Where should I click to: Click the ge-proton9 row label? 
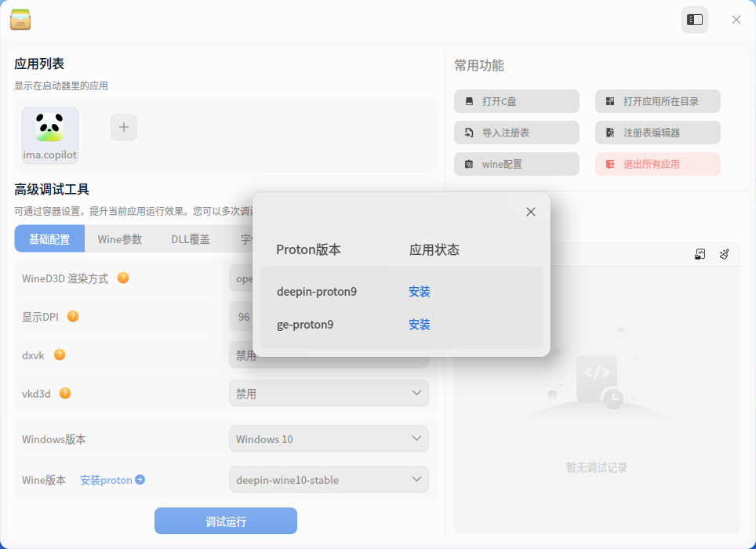pyautogui.click(x=305, y=325)
